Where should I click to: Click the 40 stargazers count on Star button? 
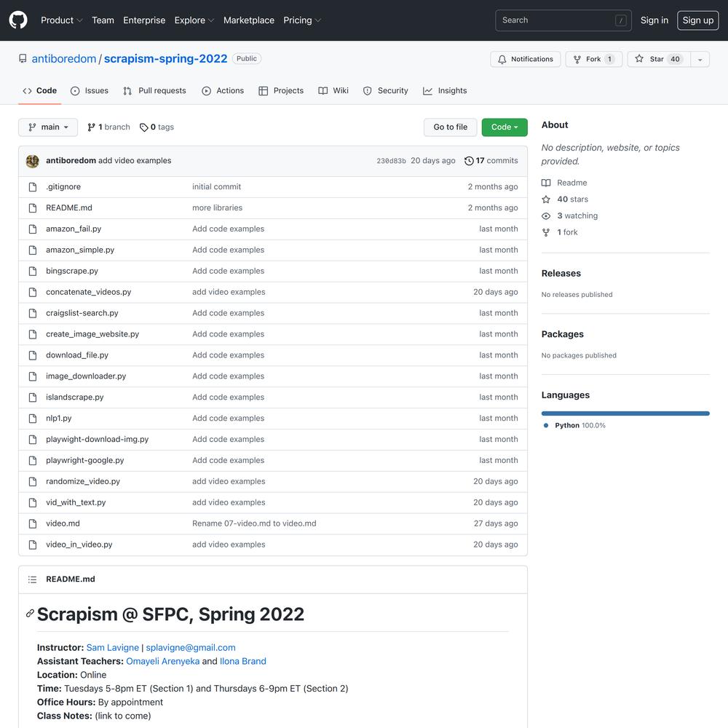[675, 60]
